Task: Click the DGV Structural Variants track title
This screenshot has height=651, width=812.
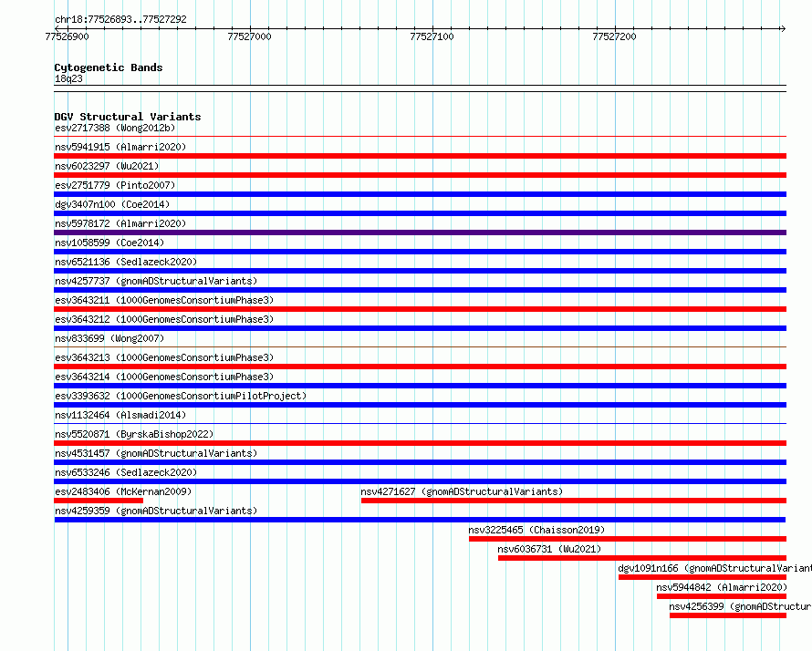Action: click(x=128, y=117)
